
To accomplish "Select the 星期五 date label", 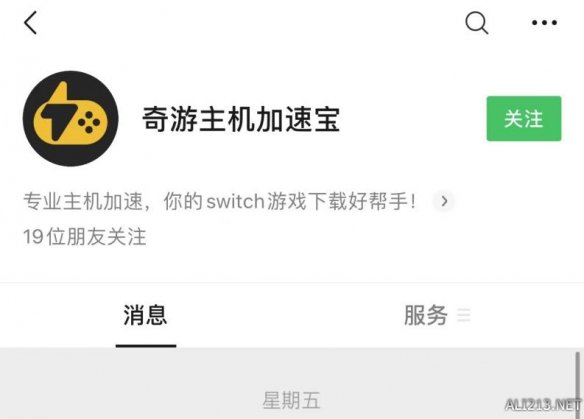I will coord(291,401).
